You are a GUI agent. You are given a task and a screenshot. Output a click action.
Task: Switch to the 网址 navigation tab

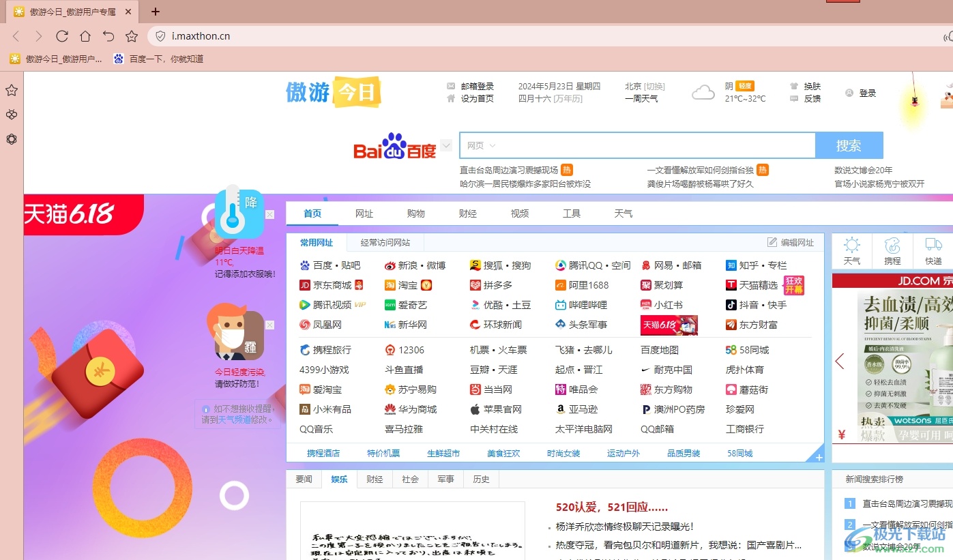click(364, 213)
